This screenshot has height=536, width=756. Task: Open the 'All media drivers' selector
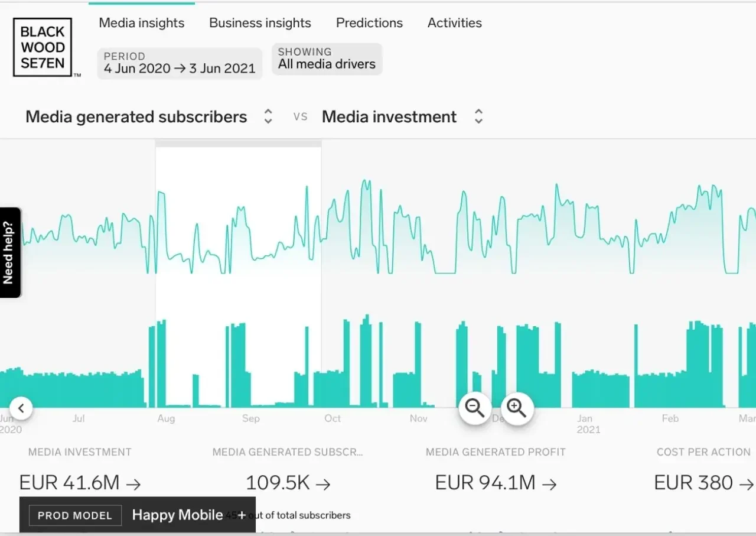(327, 59)
